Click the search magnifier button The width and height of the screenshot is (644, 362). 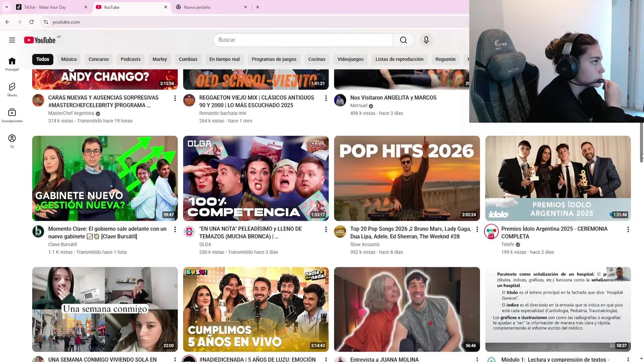404,40
